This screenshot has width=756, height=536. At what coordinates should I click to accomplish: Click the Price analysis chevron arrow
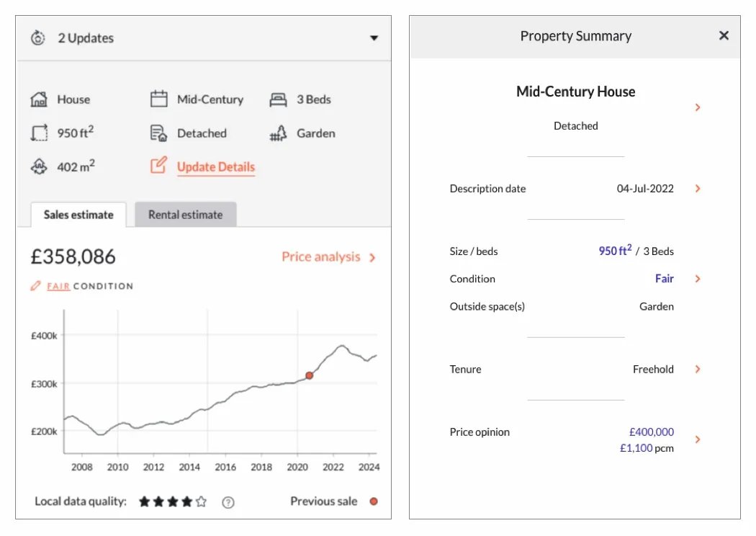(372, 258)
